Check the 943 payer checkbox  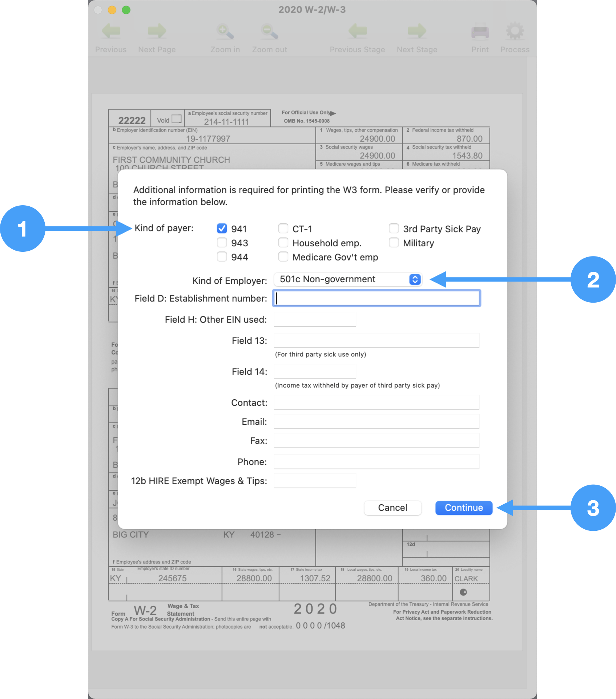point(222,243)
